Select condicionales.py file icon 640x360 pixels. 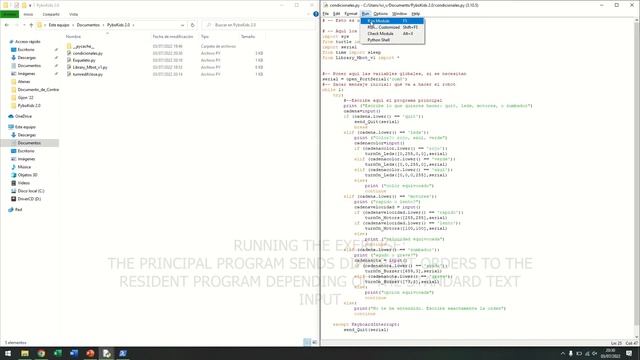point(69,53)
